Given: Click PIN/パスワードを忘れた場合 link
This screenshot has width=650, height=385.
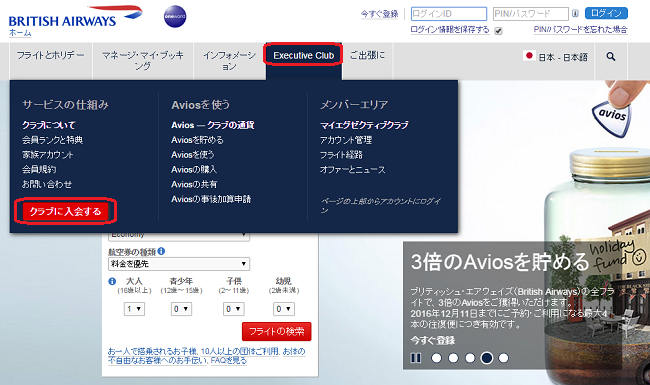Looking at the screenshot, I should pos(580,29).
